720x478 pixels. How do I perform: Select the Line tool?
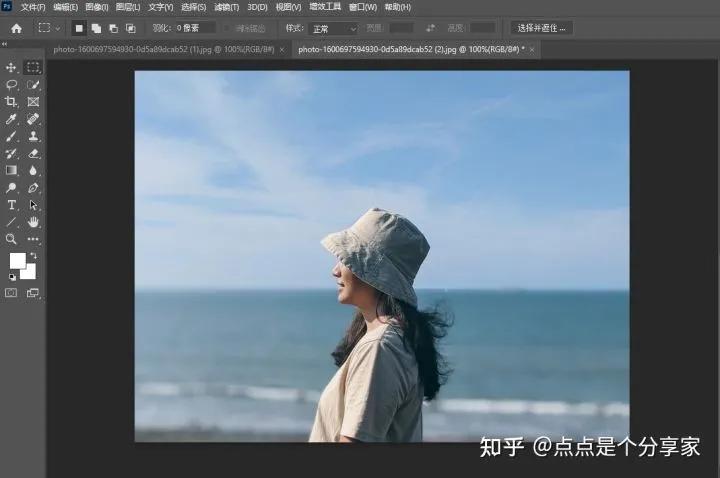pos(11,222)
